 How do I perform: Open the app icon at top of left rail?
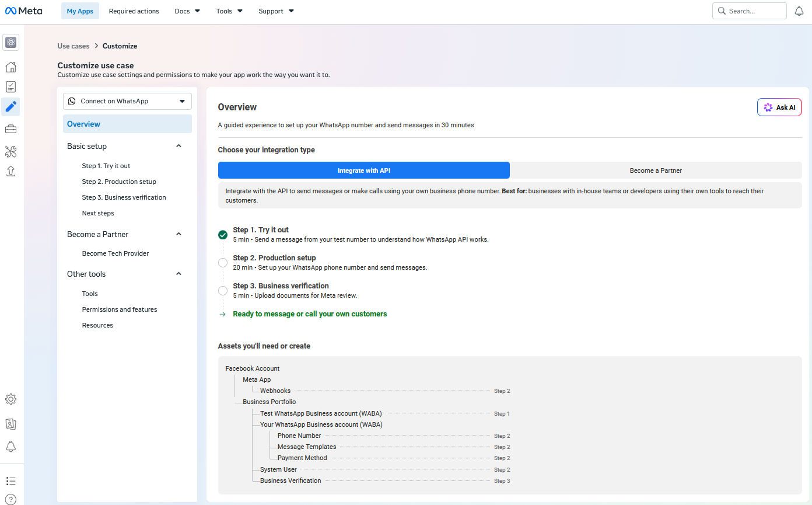tap(10, 42)
